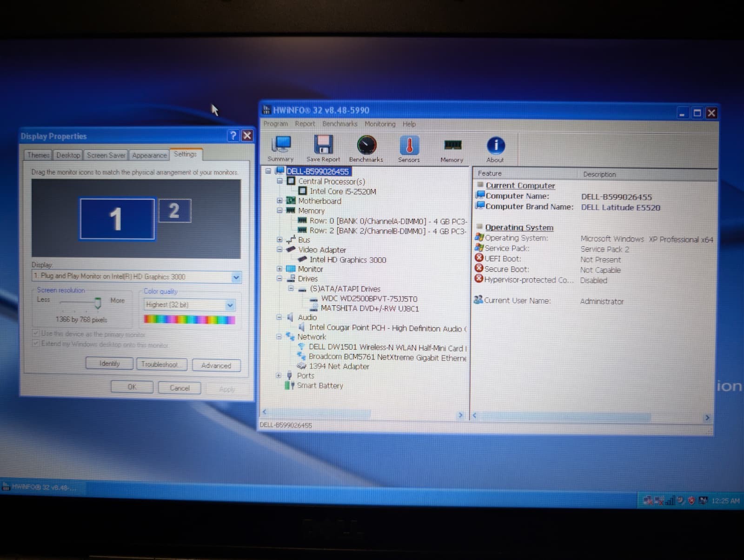The image size is (744, 560).
Task: Click the Computer Brand Name row
Action: (x=567, y=207)
